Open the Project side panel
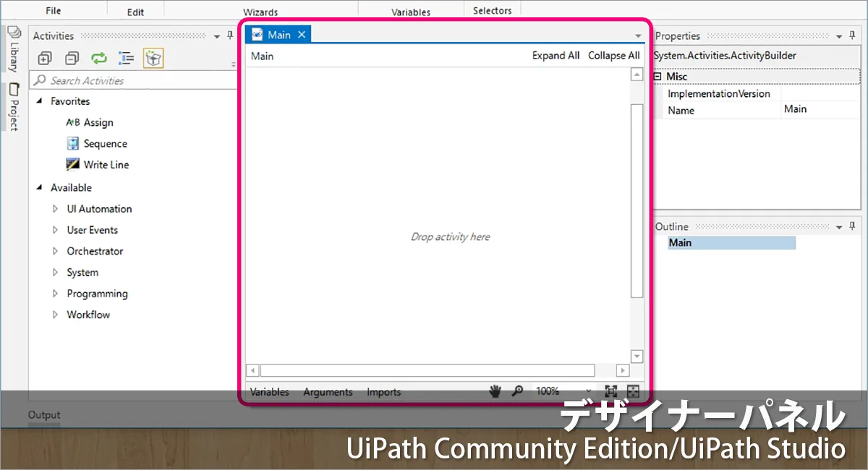 point(13,106)
